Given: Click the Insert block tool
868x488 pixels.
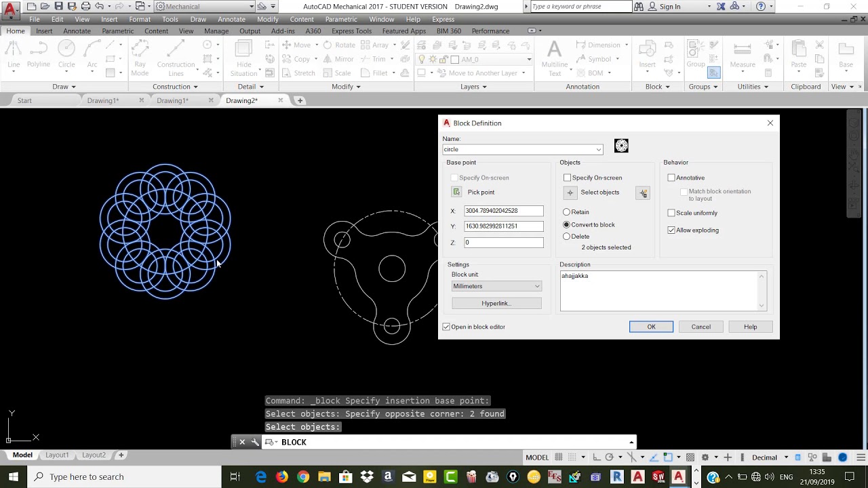Looking at the screenshot, I should [x=647, y=56].
